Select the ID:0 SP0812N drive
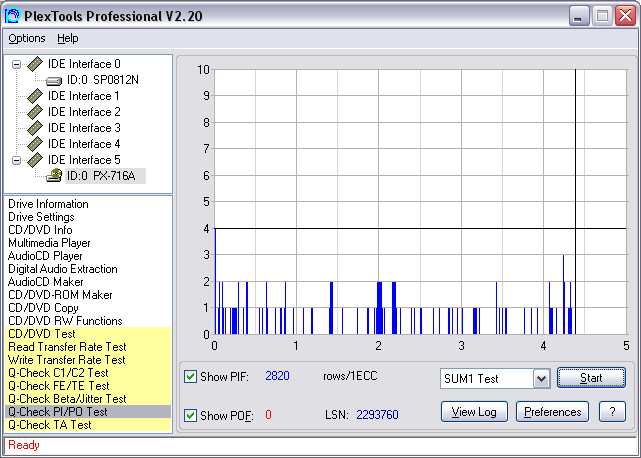 103,80
